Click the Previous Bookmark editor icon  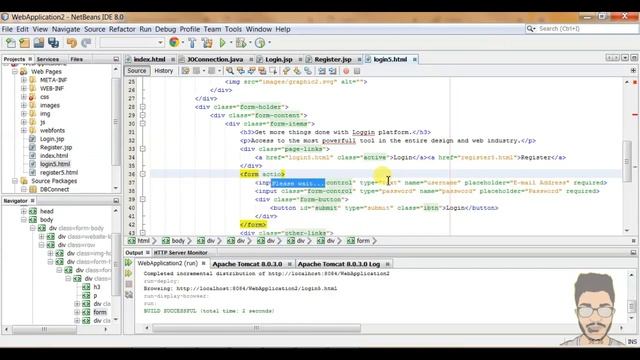(x=287, y=71)
